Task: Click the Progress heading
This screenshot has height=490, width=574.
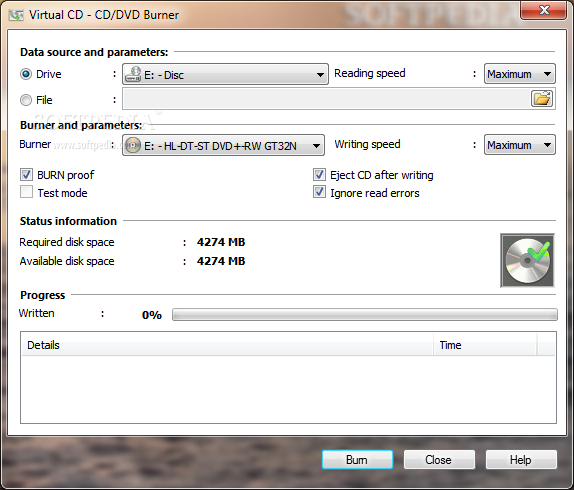Action: (x=42, y=295)
